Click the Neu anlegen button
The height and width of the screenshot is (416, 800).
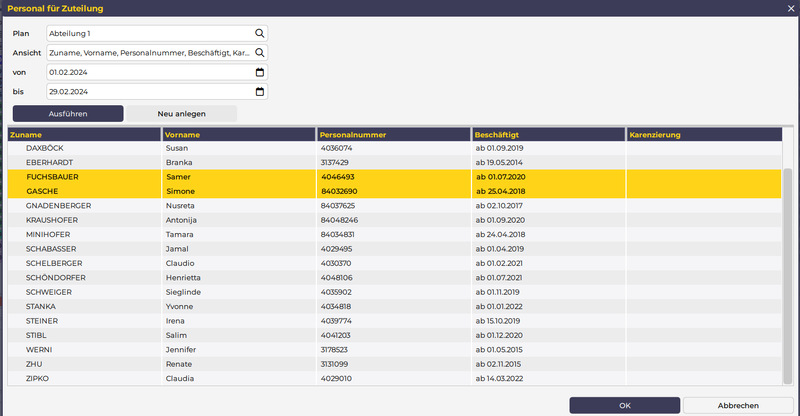pos(181,113)
